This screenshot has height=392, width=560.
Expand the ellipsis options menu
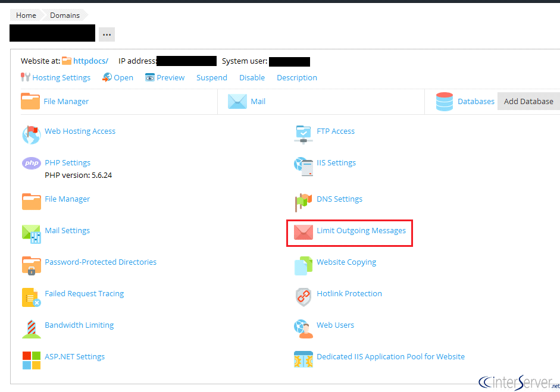click(x=107, y=34)
